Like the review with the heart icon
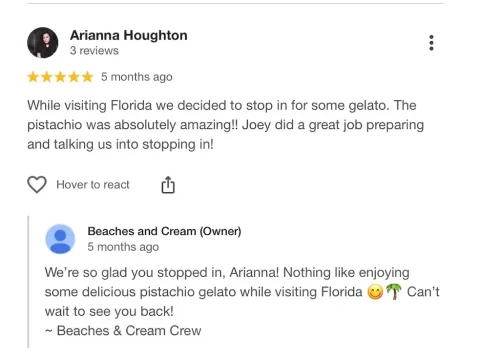 coord(37,184)
